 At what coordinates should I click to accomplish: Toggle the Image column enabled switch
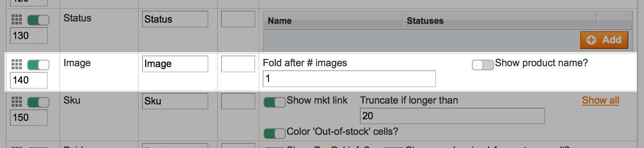click(x=38, y=65)
